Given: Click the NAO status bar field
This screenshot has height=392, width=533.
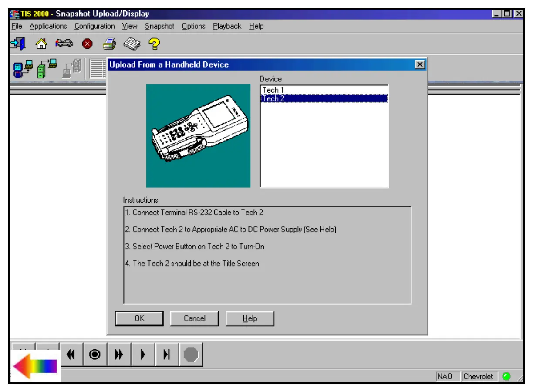Looking at the screenshot, I should (x=448, y=376).
